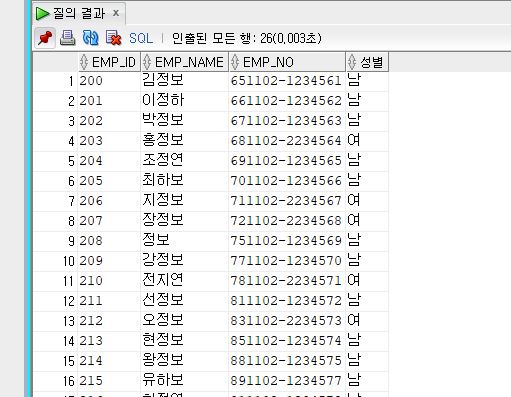
Task: Select the name cell 정보 in row 9
Action: tap(185, 241)
